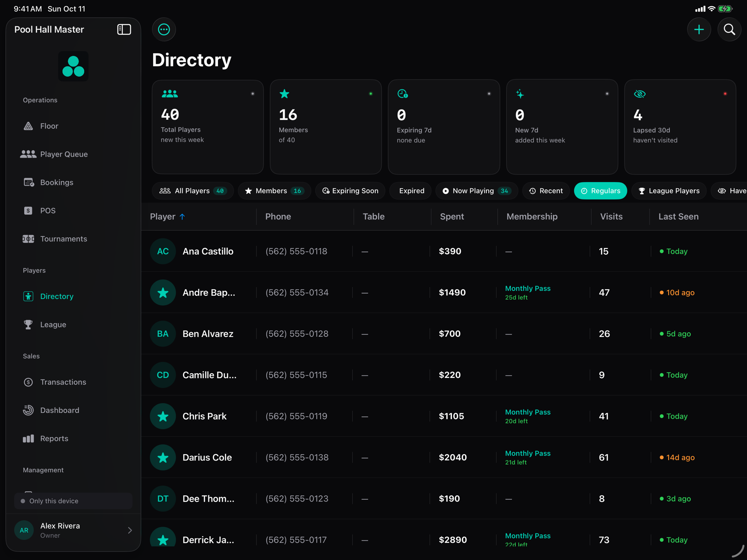Open the Lapsed 30d card
This screenshot has width=747, height=560.
coord(680,127)
